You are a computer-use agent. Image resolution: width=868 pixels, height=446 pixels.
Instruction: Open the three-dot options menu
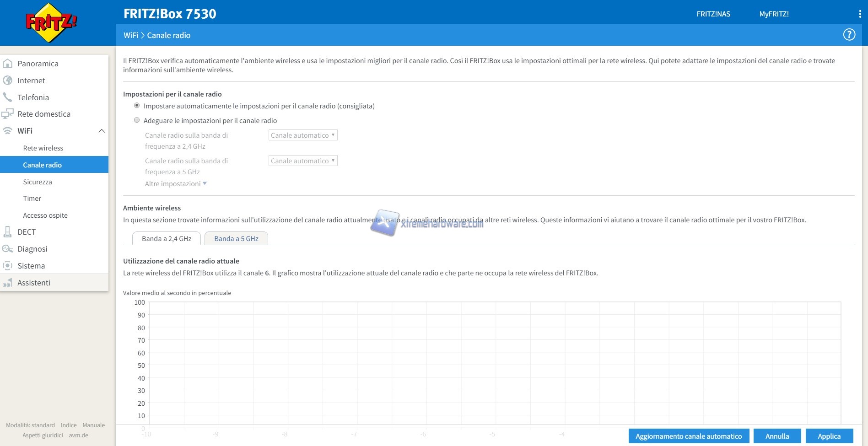click(x=860, y=14)
